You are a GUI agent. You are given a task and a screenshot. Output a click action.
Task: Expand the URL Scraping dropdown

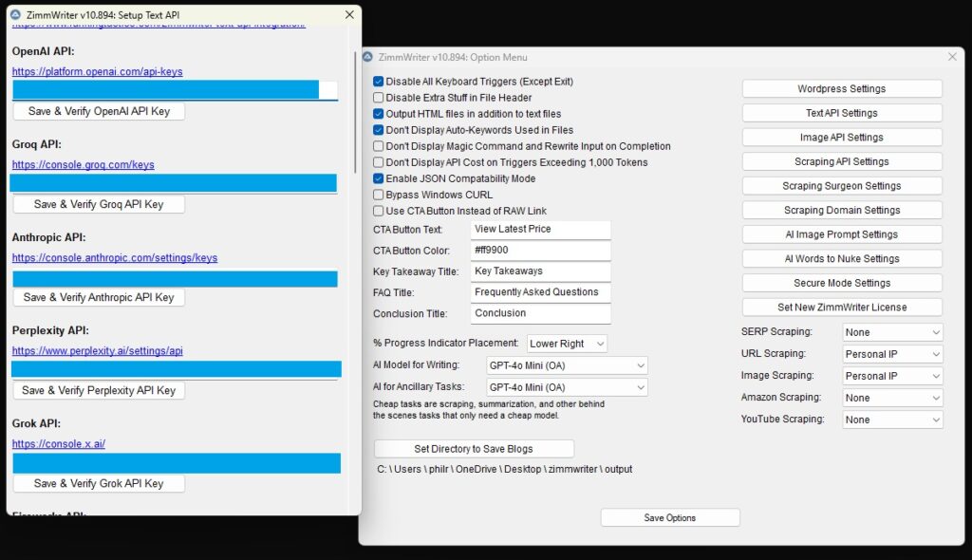pos(892,354)
